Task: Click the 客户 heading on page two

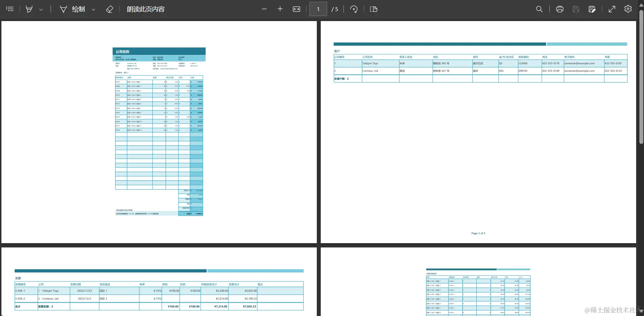Action: click(x=337, y=51)
